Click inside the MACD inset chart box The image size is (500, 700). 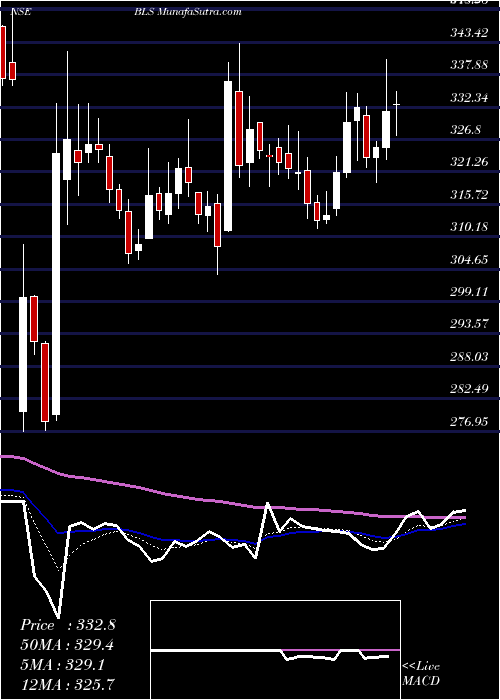(275, 650)
